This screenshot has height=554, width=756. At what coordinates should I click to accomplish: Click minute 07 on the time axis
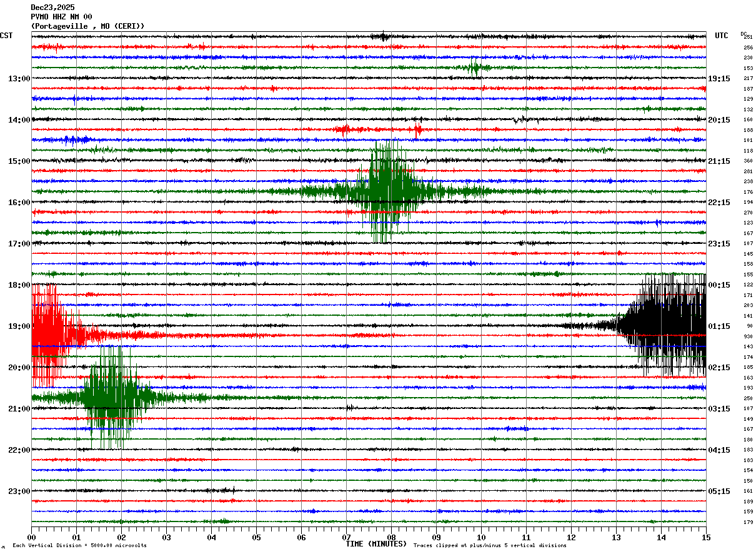[346, 537]
